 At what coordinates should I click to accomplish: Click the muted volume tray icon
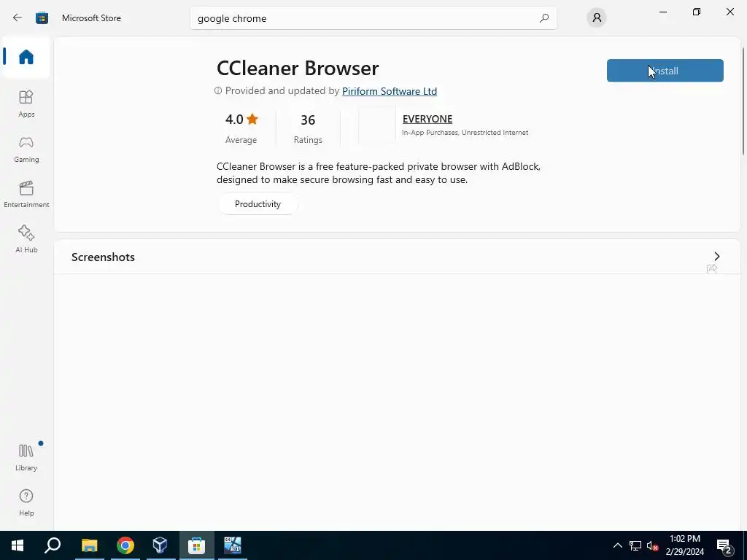(x=653, y=545)
